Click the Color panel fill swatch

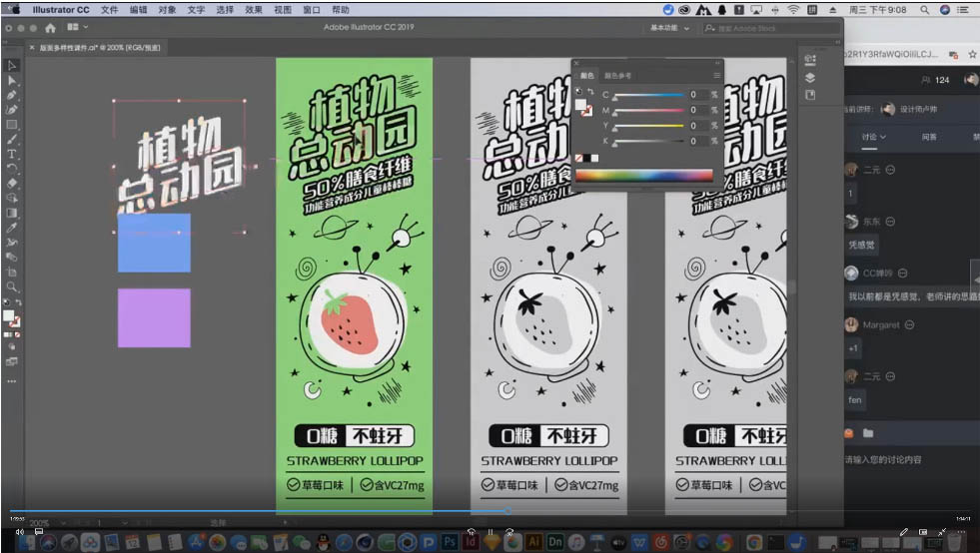581,104
